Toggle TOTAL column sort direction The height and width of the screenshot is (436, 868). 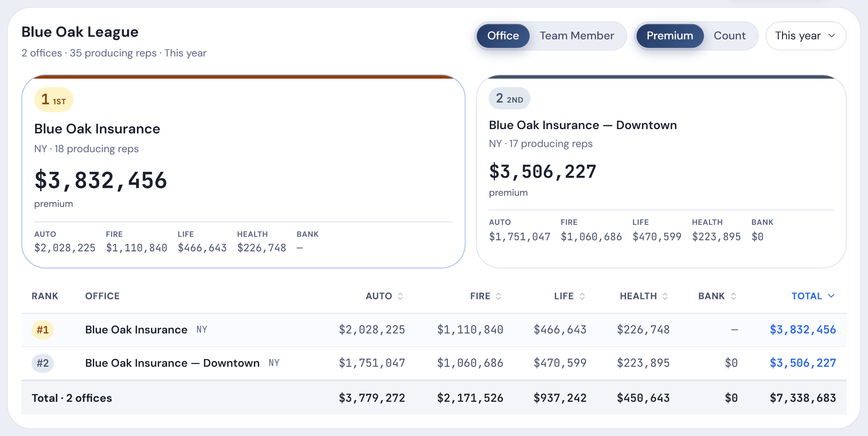831,296
